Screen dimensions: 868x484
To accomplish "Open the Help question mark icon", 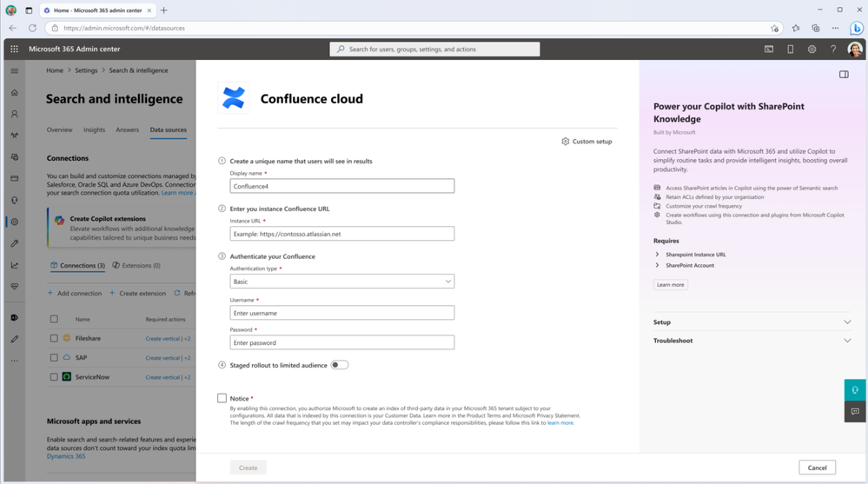I will 833,50.
